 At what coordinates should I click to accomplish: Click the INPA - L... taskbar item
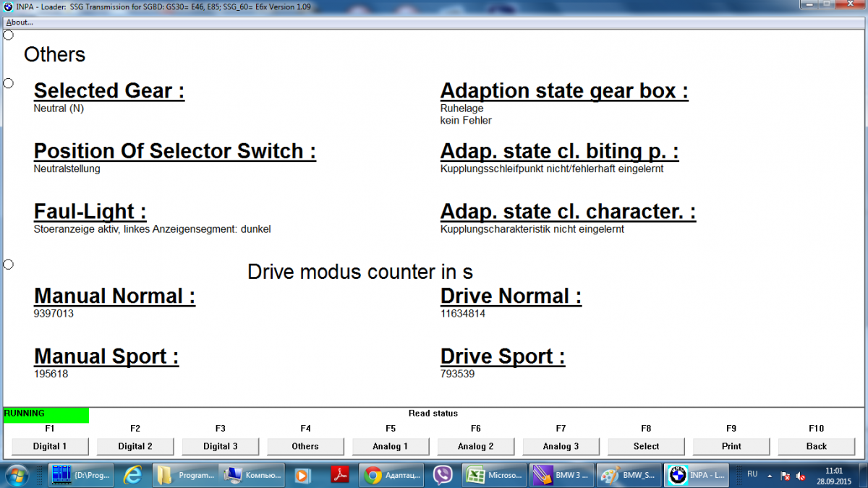[x=697, y=476]
